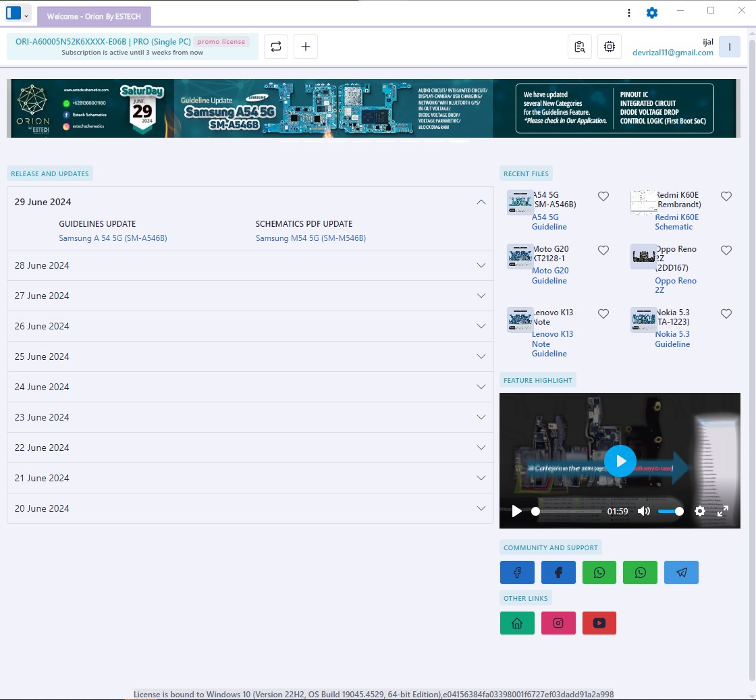The image size is (756, 700).
Task: Select the Welcome - Orion By ESTECH tab
Action: [94, 16]
